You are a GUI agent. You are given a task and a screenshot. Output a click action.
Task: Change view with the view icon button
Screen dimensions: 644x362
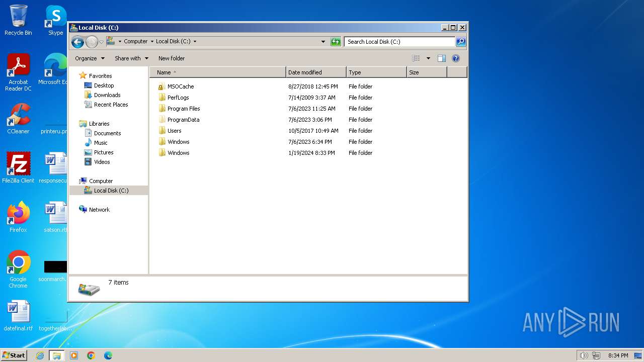[x=416, y=58]
